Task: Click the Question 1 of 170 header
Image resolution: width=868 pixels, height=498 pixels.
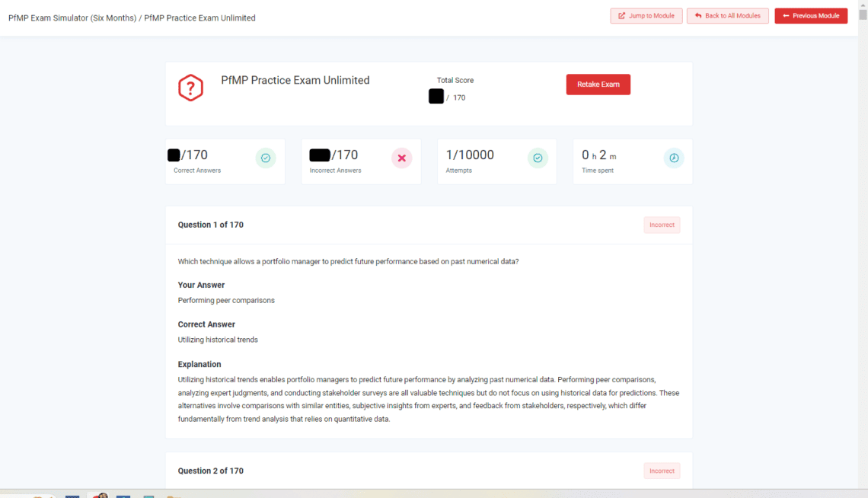Action: 210,225
